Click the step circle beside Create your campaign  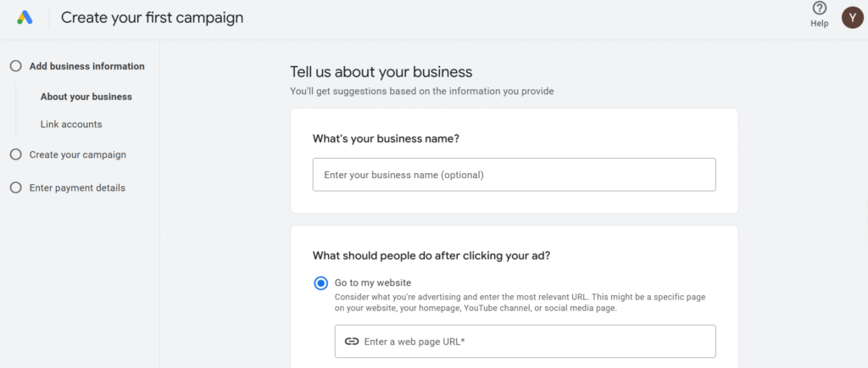coord(15,154)
